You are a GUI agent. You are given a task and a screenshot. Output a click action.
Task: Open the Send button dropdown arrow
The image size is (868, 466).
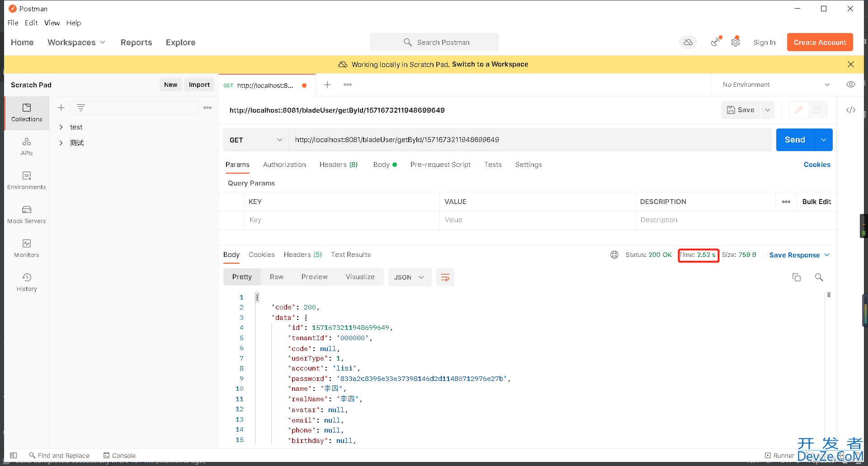[x=824, y=140]
